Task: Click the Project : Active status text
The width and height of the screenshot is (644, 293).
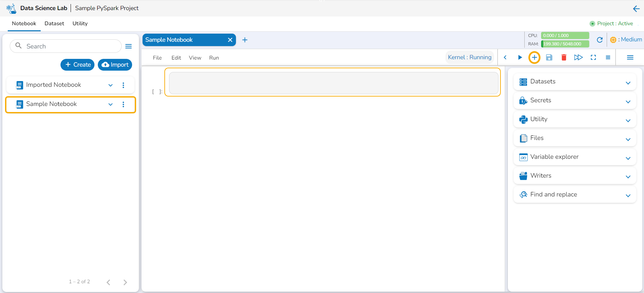Action: (615, 24)
